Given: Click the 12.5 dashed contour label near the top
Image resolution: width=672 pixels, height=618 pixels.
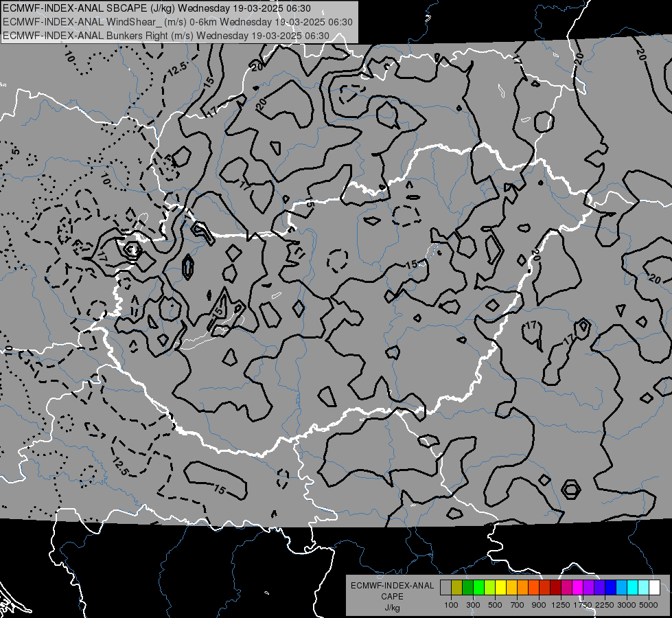Looking at the screenshot, I should [177, 69].
